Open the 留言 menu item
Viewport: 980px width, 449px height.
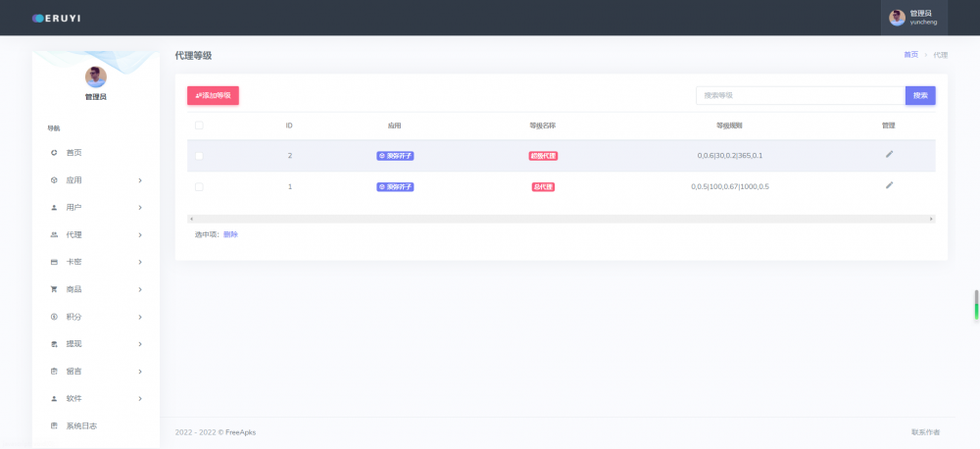[x=74, y=372]
